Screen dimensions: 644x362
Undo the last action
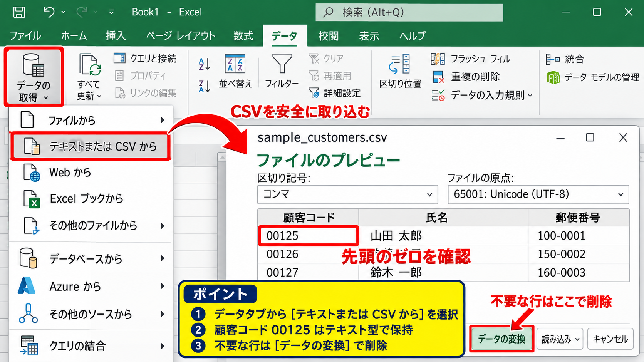click(49, 12)
